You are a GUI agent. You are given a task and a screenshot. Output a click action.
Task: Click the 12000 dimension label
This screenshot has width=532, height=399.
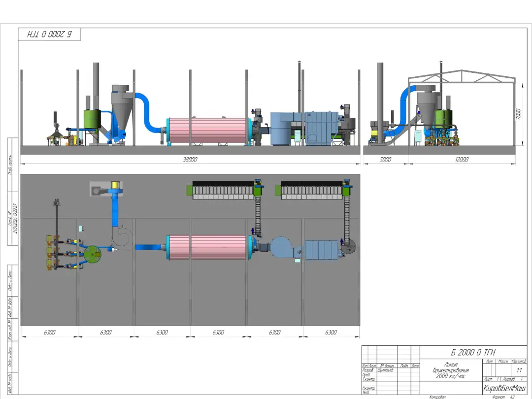462,160
